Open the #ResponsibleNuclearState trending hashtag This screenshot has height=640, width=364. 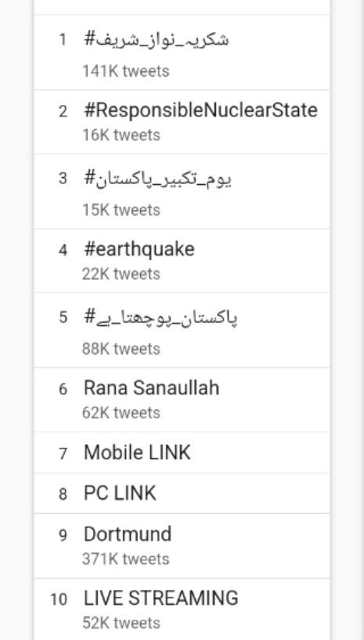coord(200,111)
